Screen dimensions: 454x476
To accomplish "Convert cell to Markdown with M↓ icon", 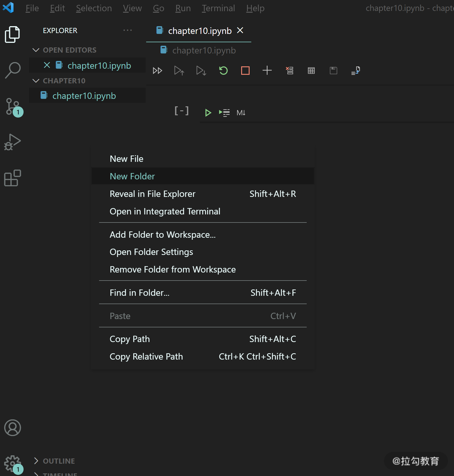I will click(x=241, y=113).
